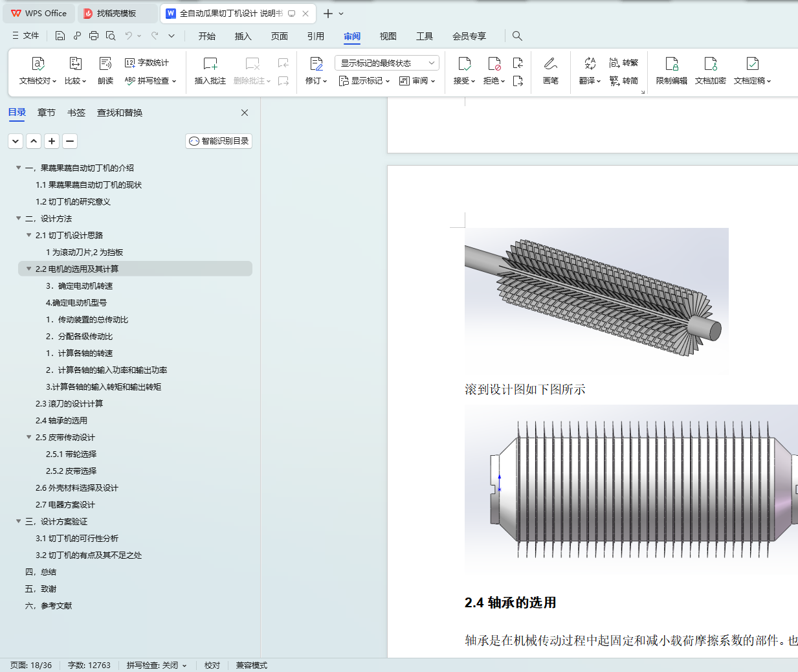Viewport: 798px width, 672px height.
Task: Open the quick access toolbar customize arrow
Action: 172,36
